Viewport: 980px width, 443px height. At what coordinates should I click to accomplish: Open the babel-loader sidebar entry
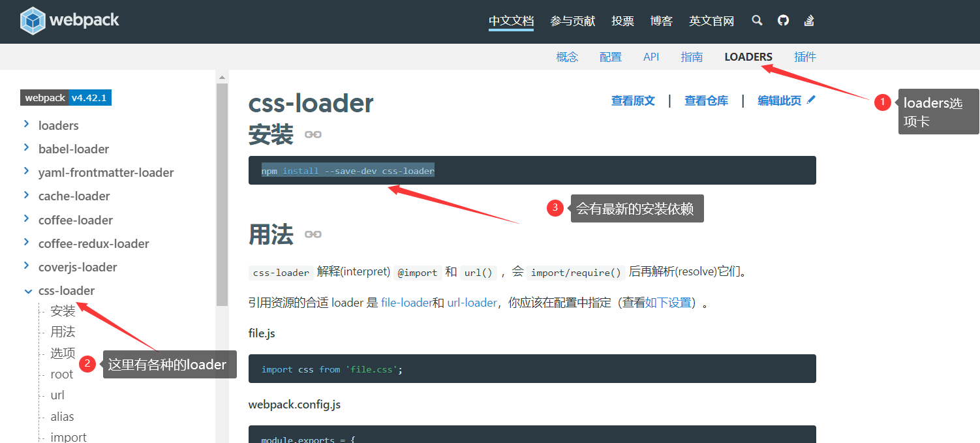pos(74,149)
